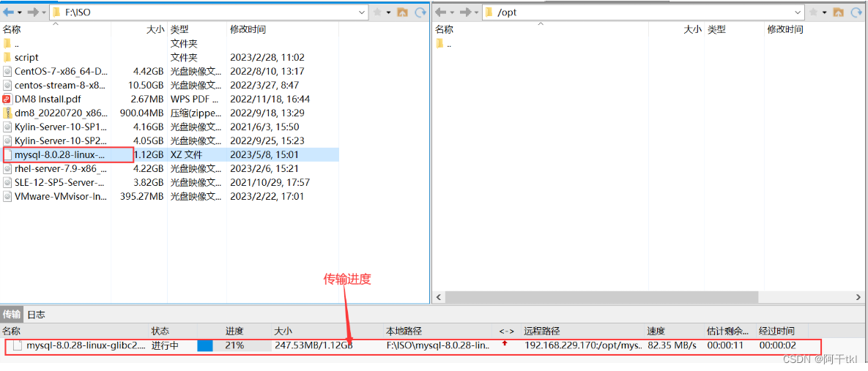
Task: Click 247.53MB/1.12GB transfer size
Action: click(x=314, y=345)
